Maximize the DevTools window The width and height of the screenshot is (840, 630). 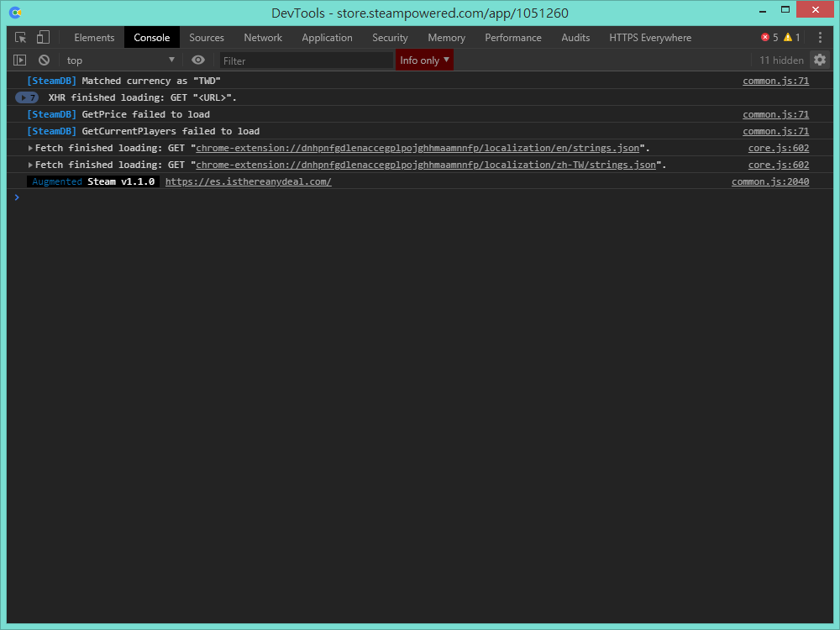785,9
